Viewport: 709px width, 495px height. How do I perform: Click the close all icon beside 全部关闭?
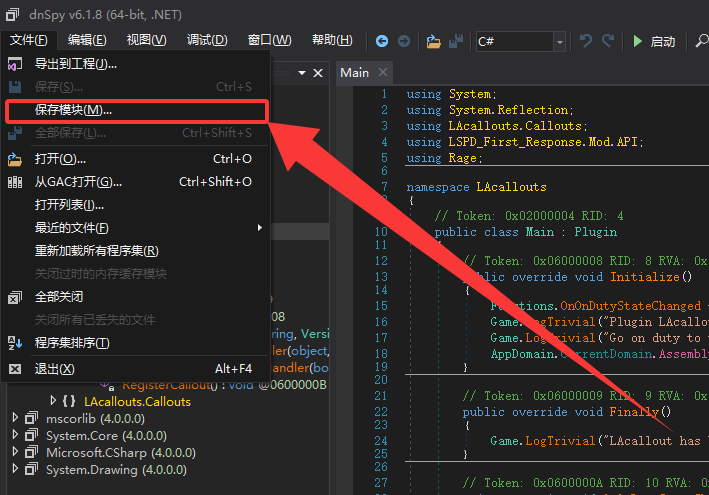(15, 297)
